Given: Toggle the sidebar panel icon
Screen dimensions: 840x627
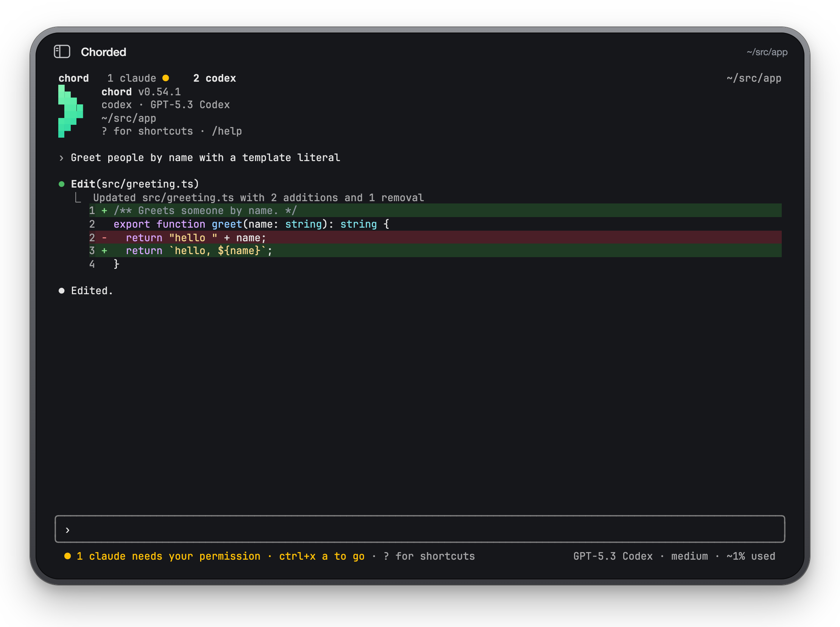Looking at the screenshot, I should [x=62, y=51].
